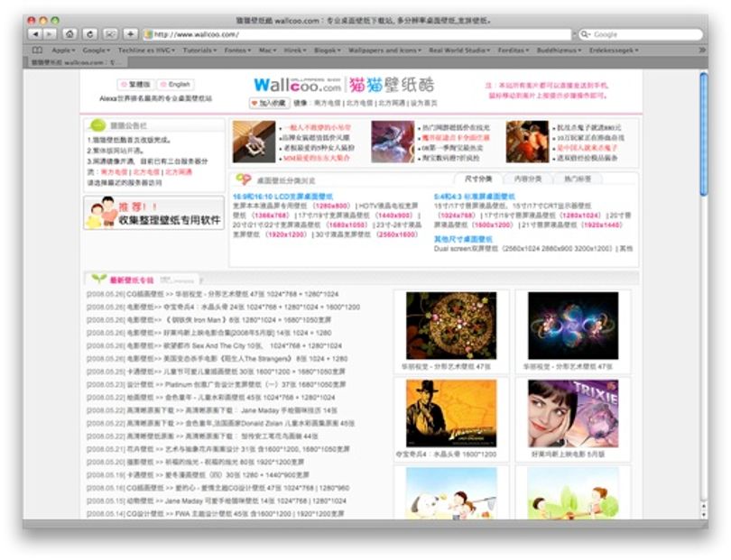Open the Mac bookmarks folder
Viewport: 731px width, 560px height.
click(268, 50)
